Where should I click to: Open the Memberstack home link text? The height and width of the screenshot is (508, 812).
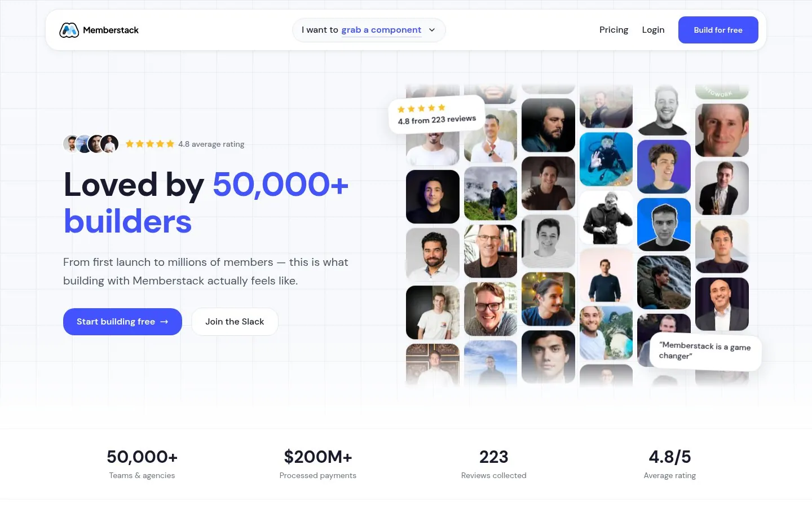coord(111,30)
